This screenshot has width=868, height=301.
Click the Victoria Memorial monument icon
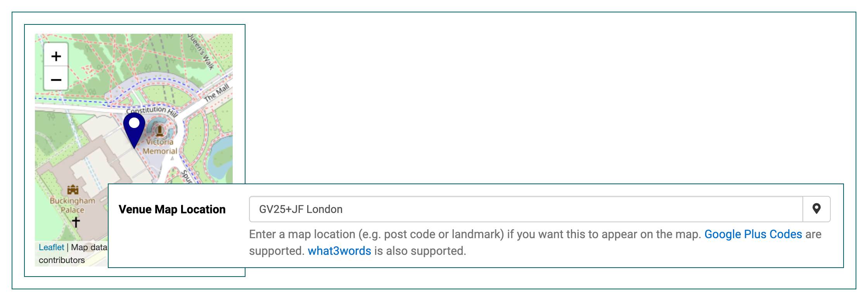159,130
